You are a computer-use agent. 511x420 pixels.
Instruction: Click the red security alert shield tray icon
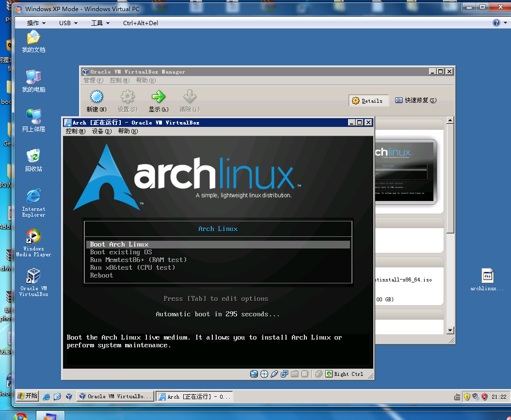click(x=485, y=397)
